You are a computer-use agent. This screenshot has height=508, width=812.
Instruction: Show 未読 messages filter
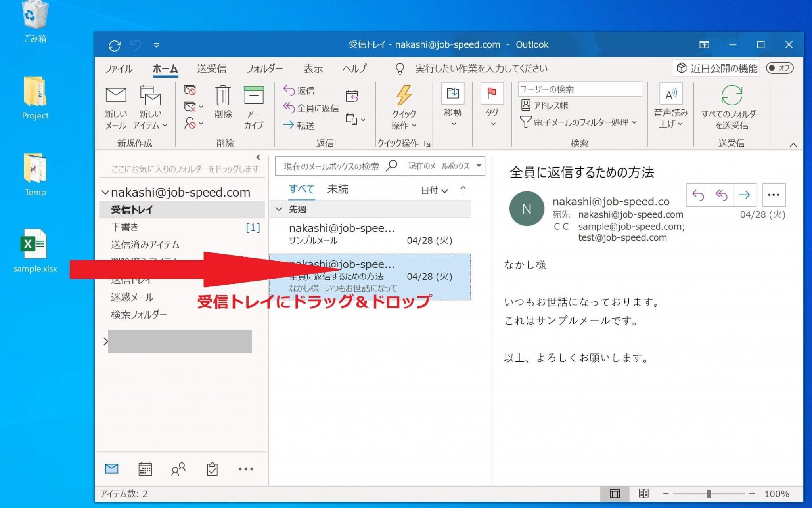click(x=338, y=189)
